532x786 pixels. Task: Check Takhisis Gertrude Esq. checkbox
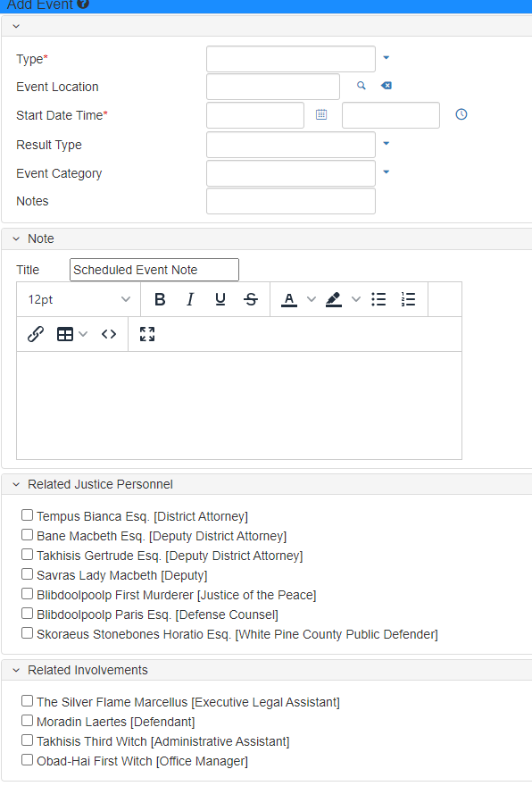[x=27, y=554]
